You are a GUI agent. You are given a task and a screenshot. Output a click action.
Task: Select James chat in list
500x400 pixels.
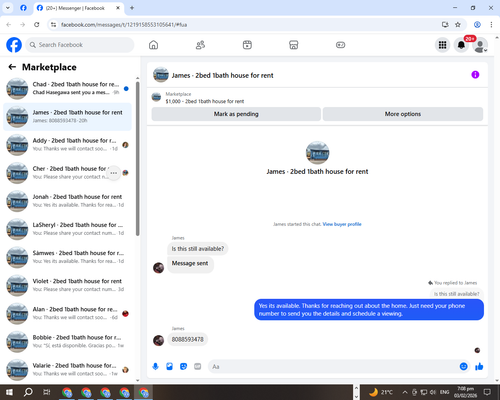pos(68,117)
